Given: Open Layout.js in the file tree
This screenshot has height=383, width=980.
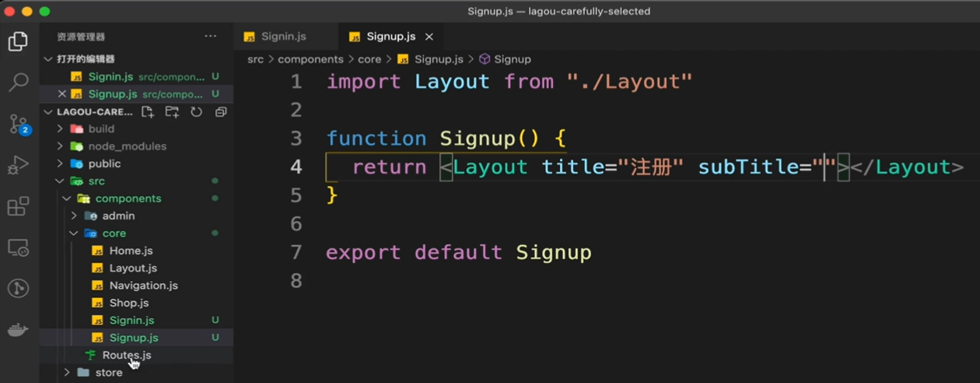Looking at the screenshot, I should coord(133,268).
